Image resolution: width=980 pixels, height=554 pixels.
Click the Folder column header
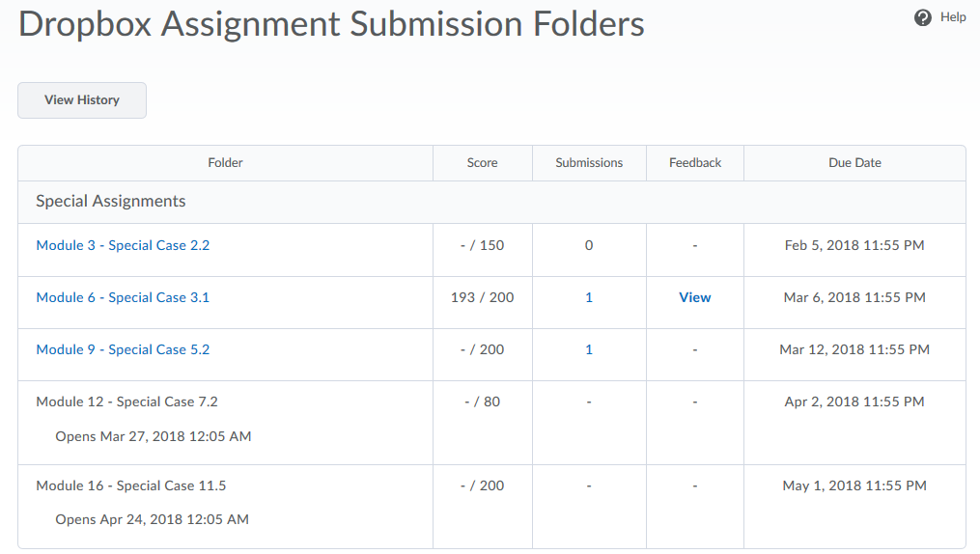pyautogui.click(x=225, y=163)
